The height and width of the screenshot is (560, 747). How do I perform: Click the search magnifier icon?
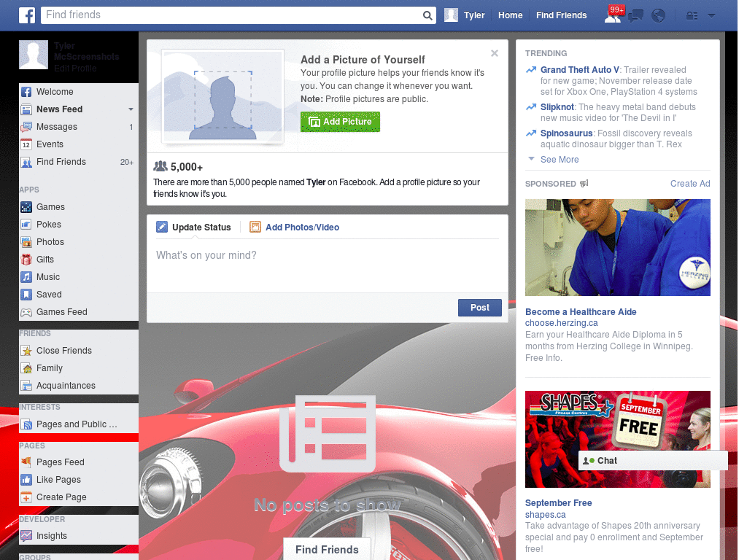427,15
